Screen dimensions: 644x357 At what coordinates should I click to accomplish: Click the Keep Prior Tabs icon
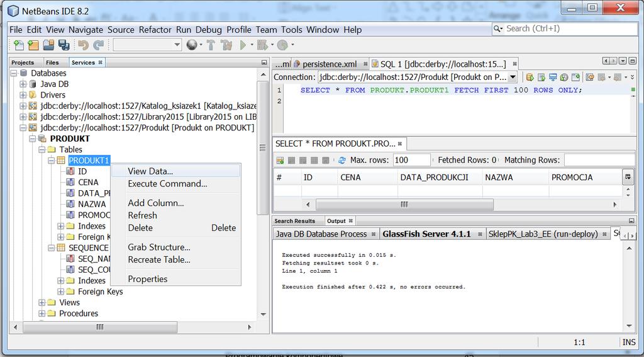tap(575, 77)
